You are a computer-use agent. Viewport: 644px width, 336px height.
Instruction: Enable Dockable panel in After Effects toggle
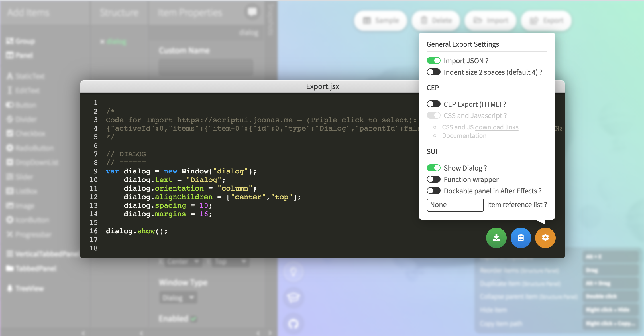[433, 191]
